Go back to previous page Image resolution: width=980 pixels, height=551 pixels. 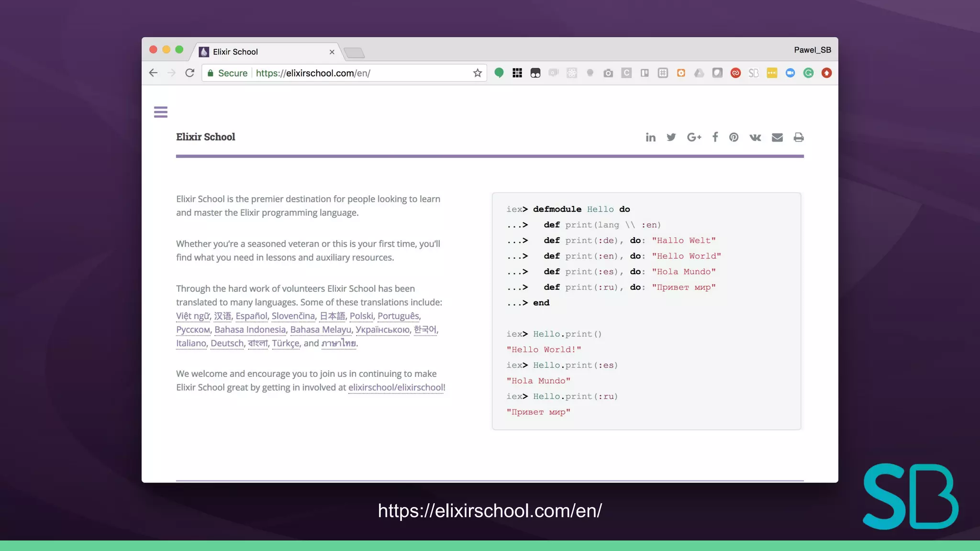coord(153,73)
